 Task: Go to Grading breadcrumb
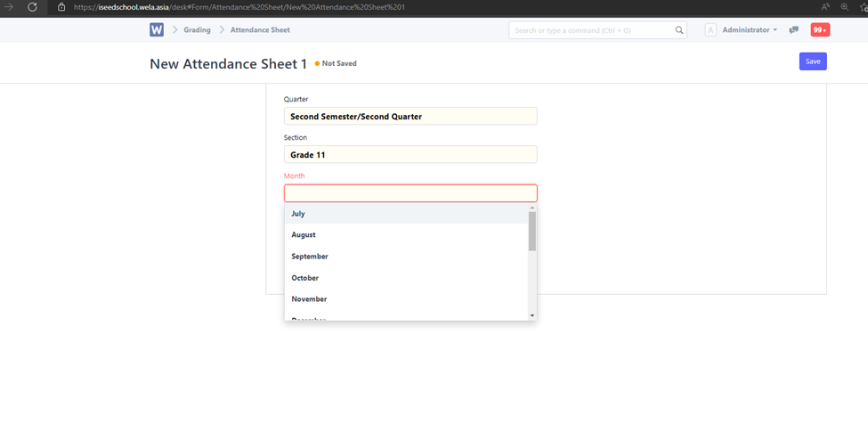tap(197, 30)
